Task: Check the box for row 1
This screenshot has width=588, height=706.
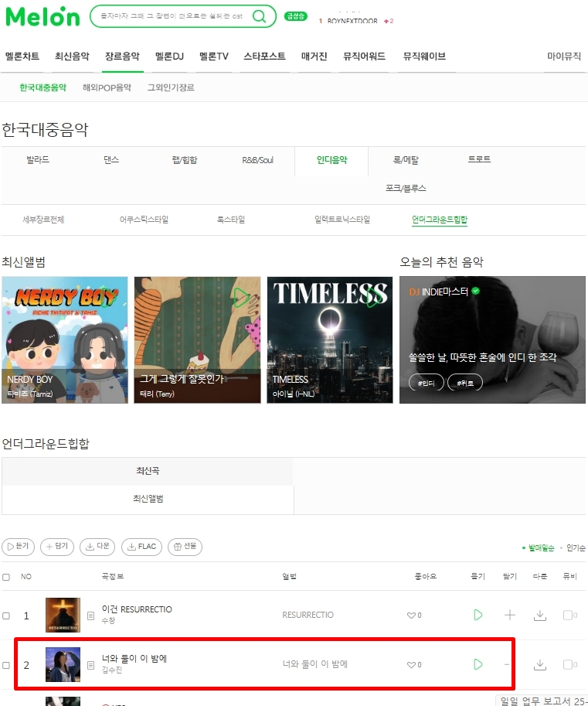Action: [6, 616]
